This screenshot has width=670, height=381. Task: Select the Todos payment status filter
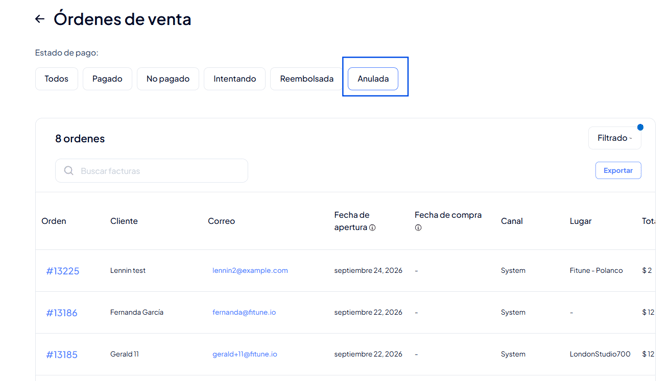tap(56, 79)
